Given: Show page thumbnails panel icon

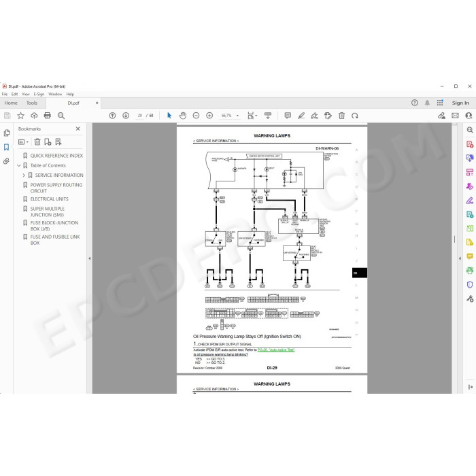Looking at the screenshot, I should pos(6,133).
